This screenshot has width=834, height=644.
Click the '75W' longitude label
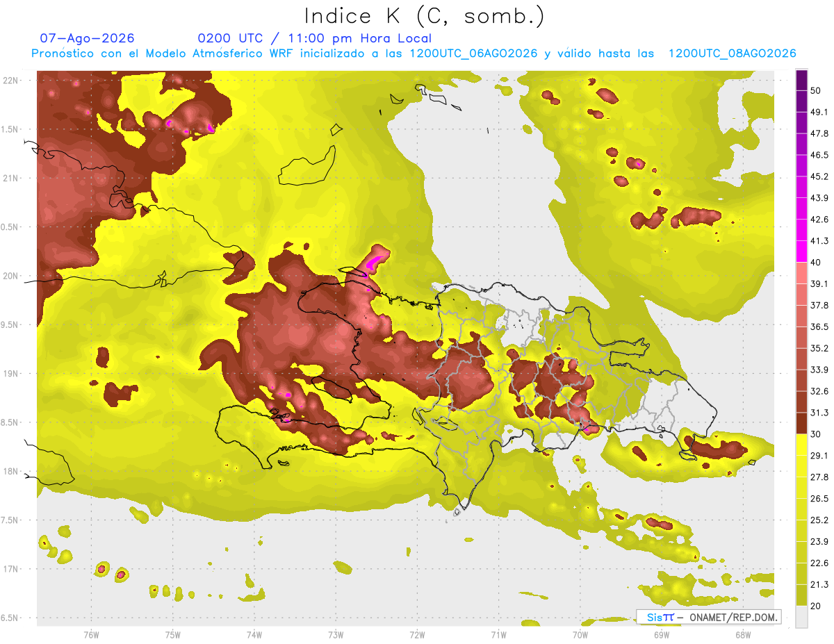pyautogui.click(x=172, y=634)
